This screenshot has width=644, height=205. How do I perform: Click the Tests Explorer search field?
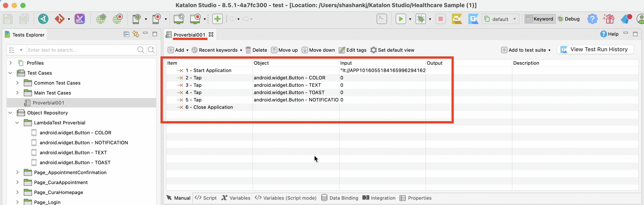[81, 50]
